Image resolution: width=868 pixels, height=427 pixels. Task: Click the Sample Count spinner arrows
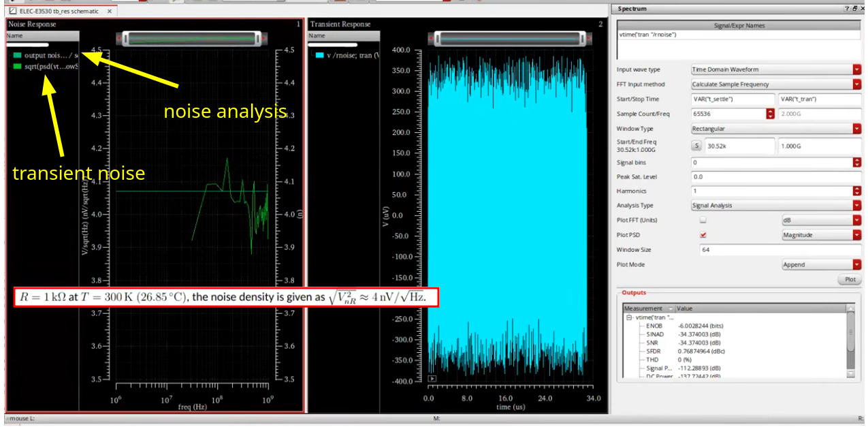771,114
